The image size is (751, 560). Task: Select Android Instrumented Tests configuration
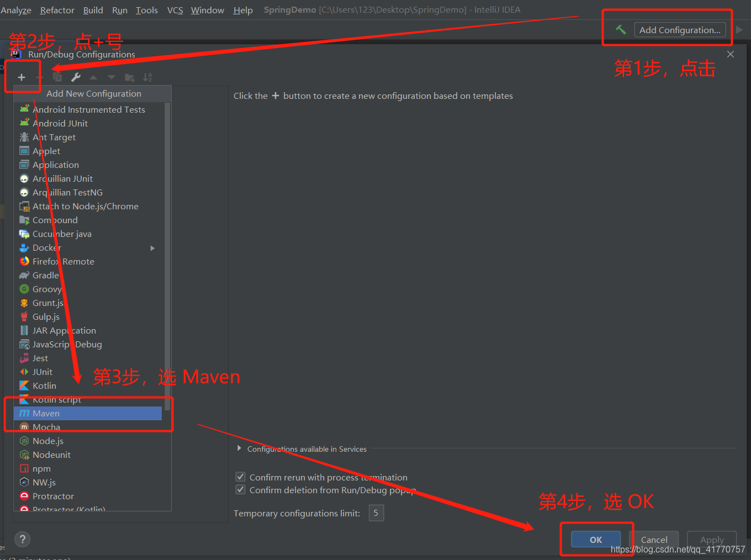point(88,109)
